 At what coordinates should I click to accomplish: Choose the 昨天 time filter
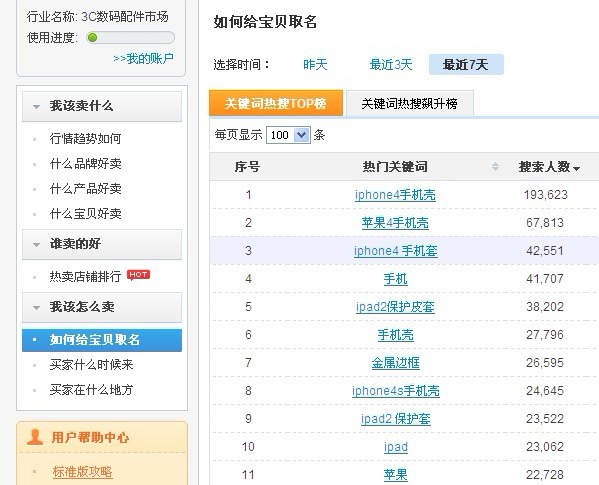click(315, 64)
